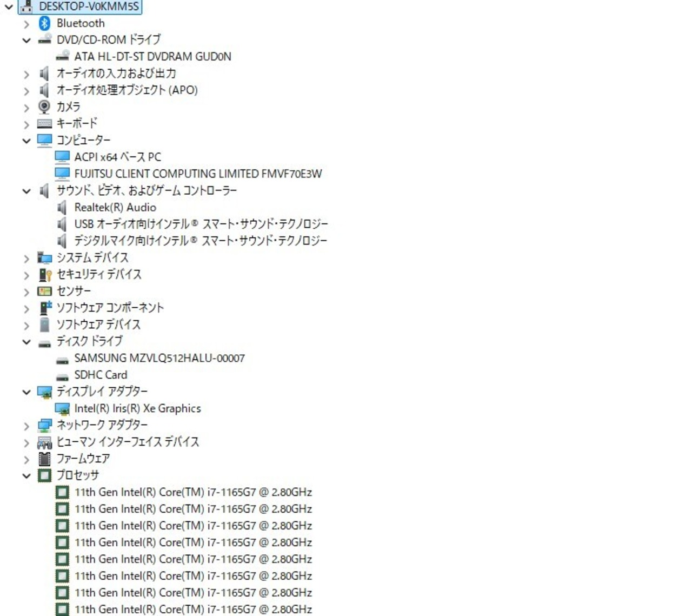The width and height of the screenshot is (692, 616).
Task: Expand the センサー category
Action: (26, 292)
